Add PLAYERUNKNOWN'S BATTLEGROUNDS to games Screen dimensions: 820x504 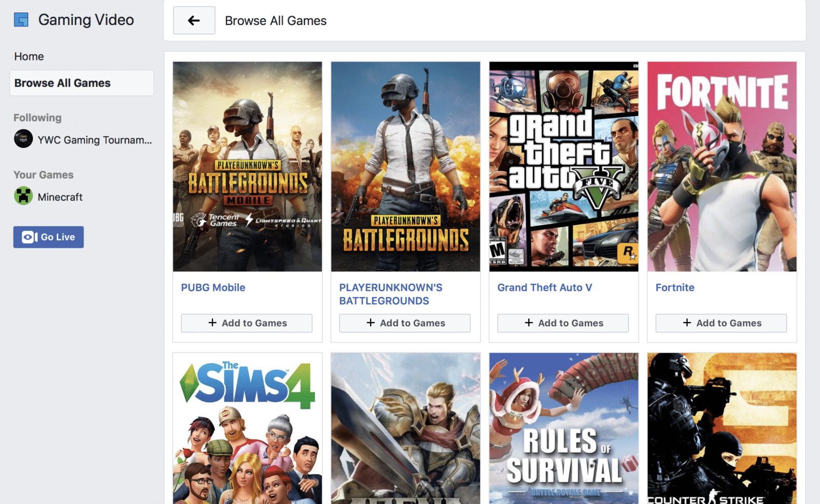coord(405,323)
